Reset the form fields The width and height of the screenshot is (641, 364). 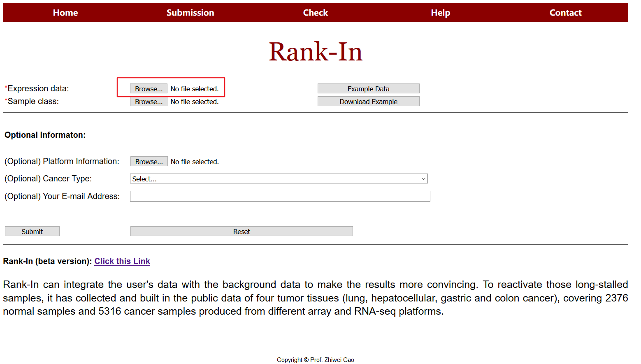click(x=242, y=232)
